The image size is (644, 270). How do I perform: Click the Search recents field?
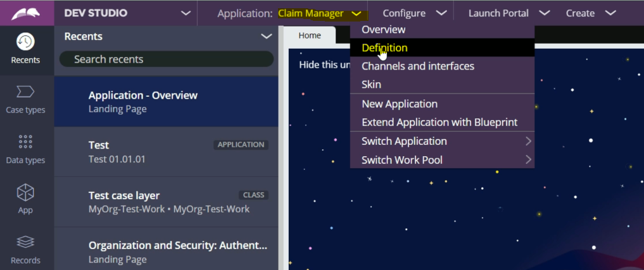167,59
